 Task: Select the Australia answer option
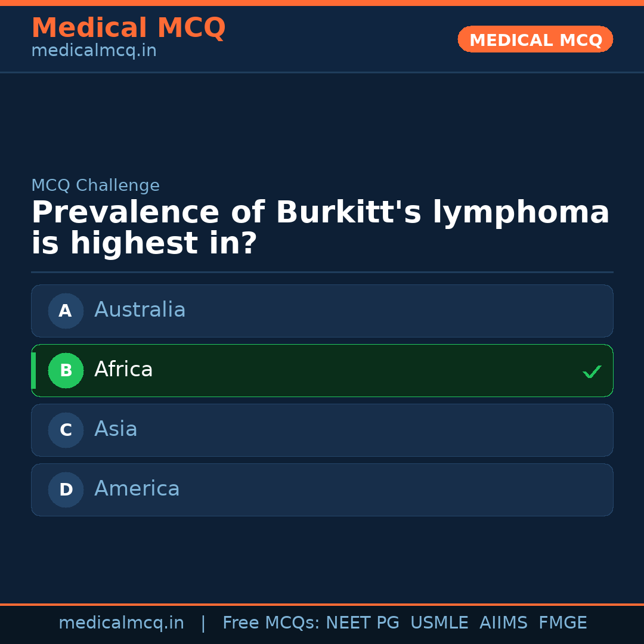click(322, 311)
